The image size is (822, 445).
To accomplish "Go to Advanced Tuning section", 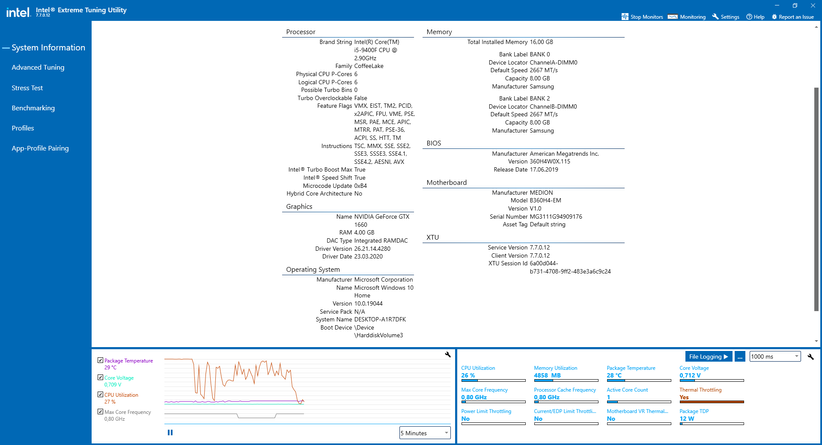I will point(38,67).
